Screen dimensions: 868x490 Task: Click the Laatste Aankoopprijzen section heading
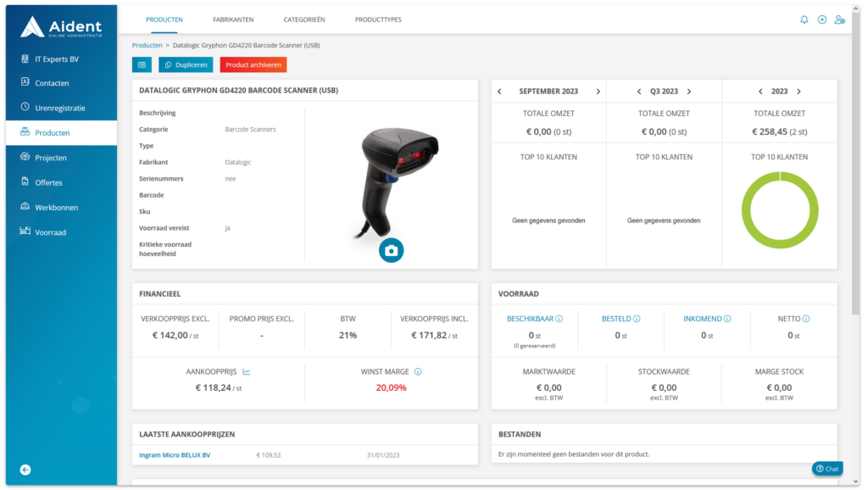click(187, 434)
